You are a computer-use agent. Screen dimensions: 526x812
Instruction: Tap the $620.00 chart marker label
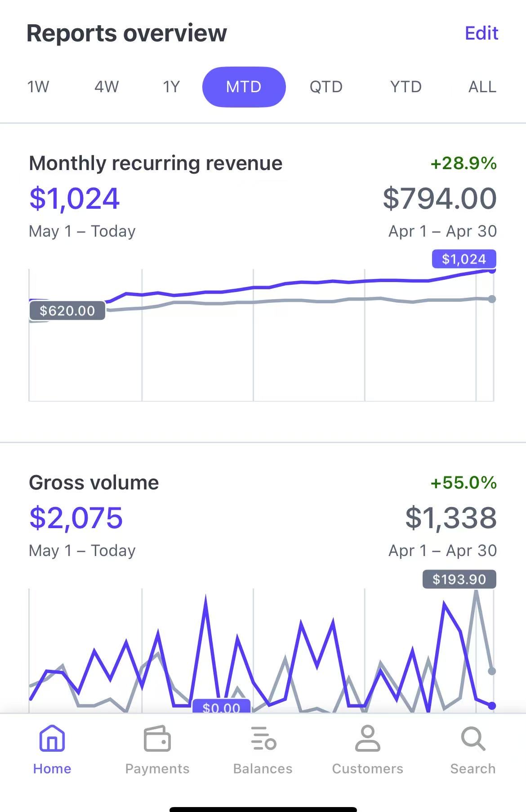point(67,311)
